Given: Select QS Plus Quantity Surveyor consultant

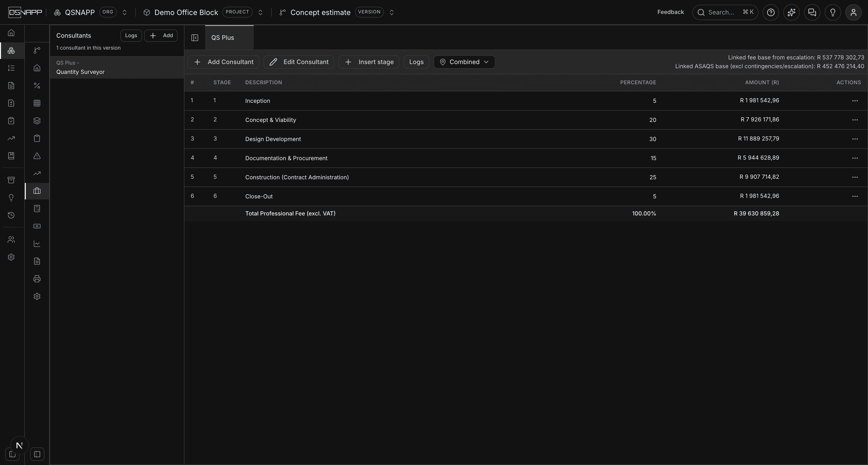Looking at the screenshot, I should click(x=117, y=67).
